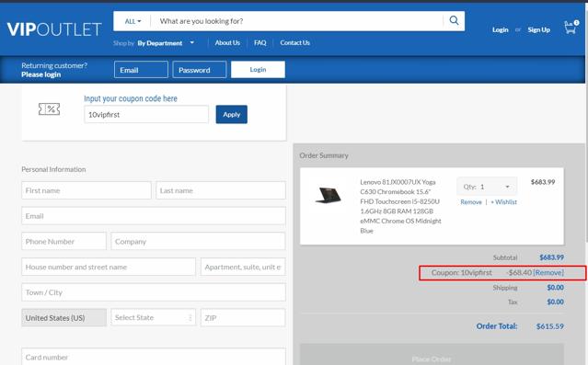Open the Contact Us page
588x365 pixels.
click(x=294, y=42)
